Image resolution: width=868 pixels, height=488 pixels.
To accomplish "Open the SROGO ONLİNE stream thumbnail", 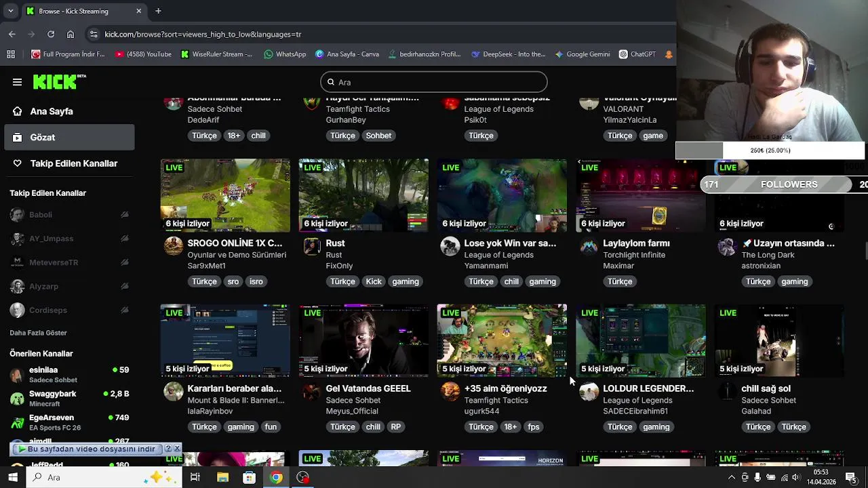I will (x=225, y=195).
